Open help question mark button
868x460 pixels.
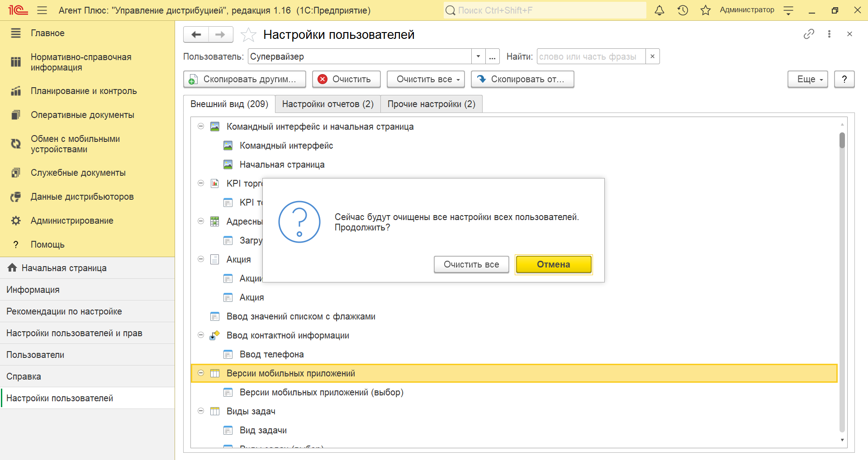(x=844, y=79)
